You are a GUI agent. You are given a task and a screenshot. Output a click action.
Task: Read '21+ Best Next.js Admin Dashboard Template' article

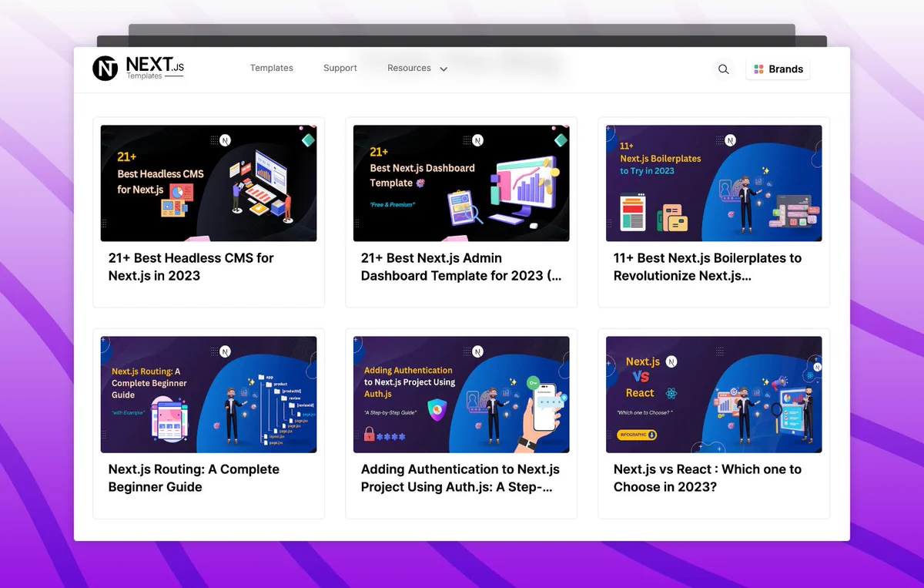coord(461,267)
